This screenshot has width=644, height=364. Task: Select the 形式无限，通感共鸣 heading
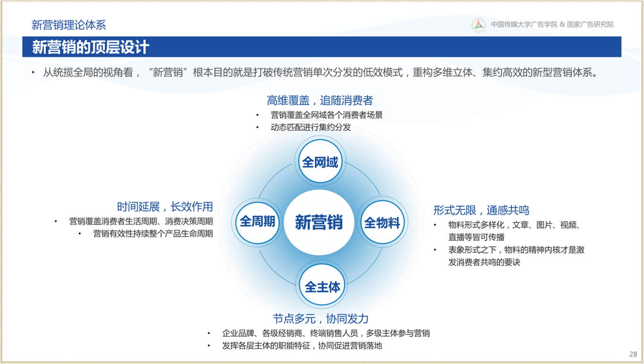pyautogui.click(x=481, y=210)
